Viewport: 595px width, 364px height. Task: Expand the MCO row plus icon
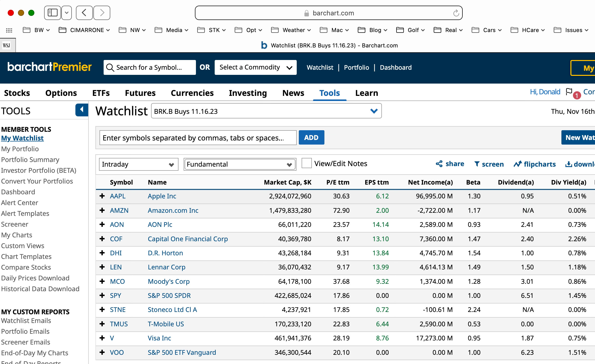[x=102, y=281]
